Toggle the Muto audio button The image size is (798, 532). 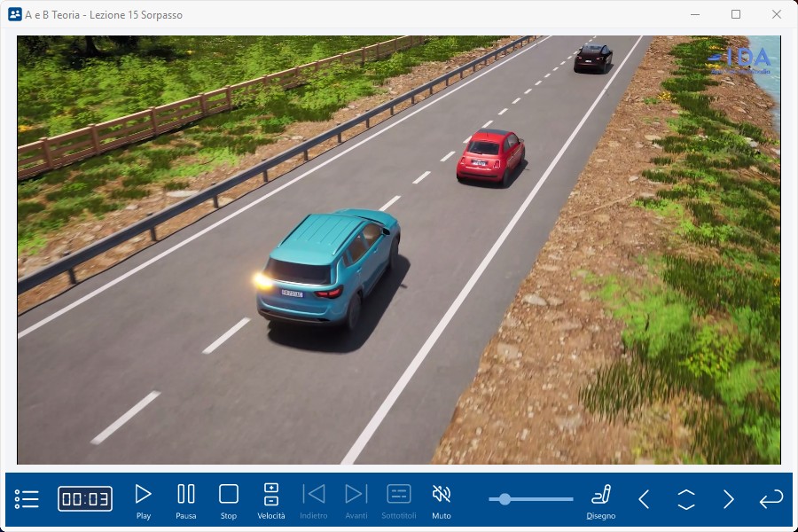(442, 500)
